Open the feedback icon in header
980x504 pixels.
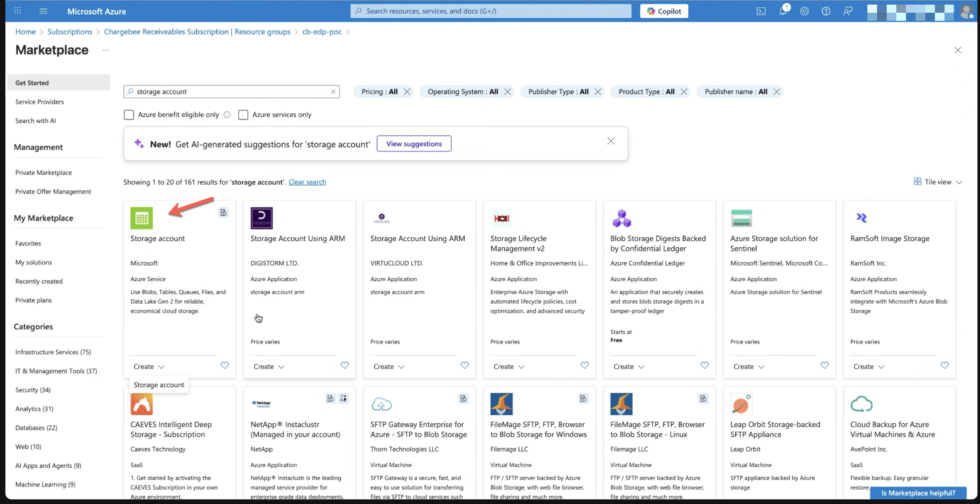click(x=847, y=11)
